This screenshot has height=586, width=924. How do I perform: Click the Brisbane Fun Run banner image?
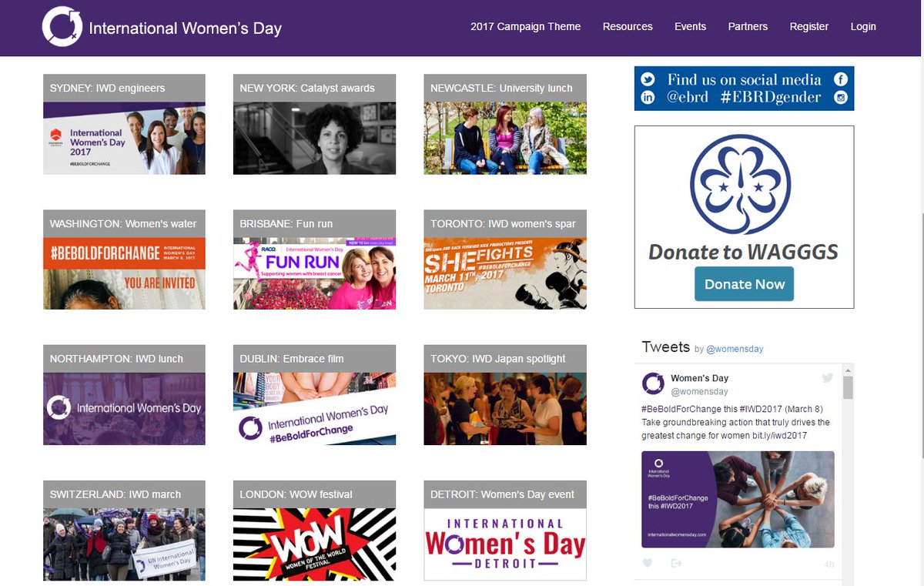pos(314,273)
